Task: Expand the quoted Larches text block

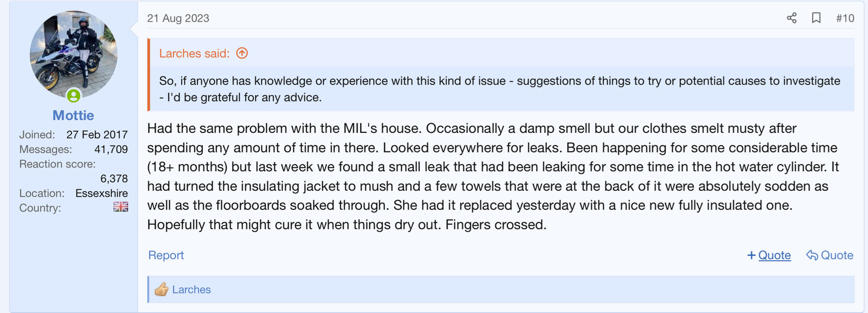Action: pos(499,89)
